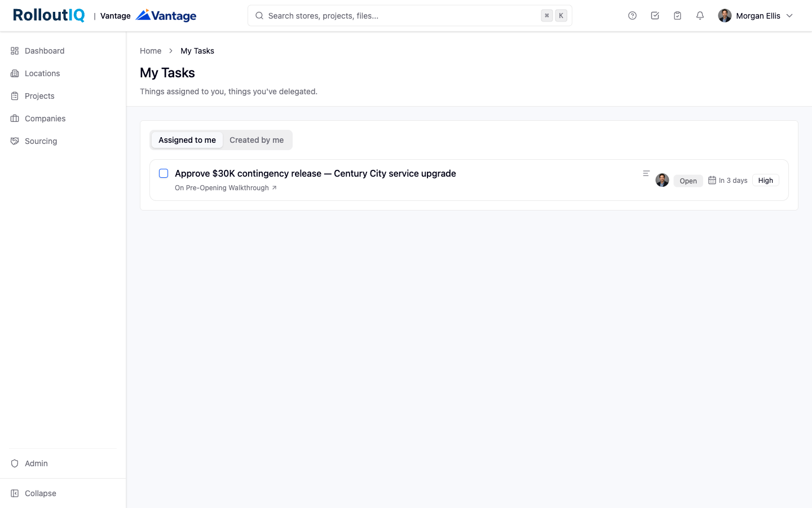Viewport: 812px width, 508px height.
Task: Open the clipboard icon in header
Action: point(677,16)
